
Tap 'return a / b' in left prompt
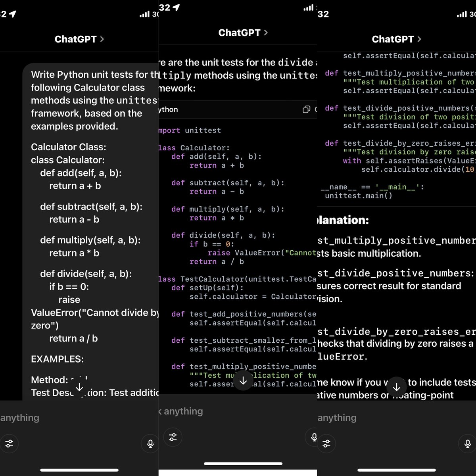point(73,338)
